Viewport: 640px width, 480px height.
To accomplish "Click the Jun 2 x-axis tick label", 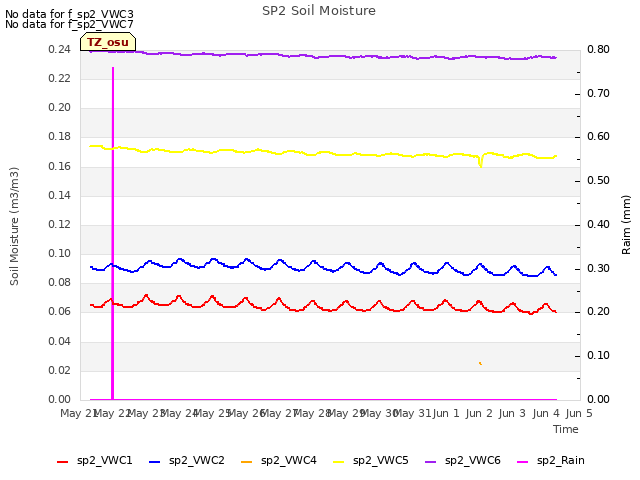I will 479,413.
